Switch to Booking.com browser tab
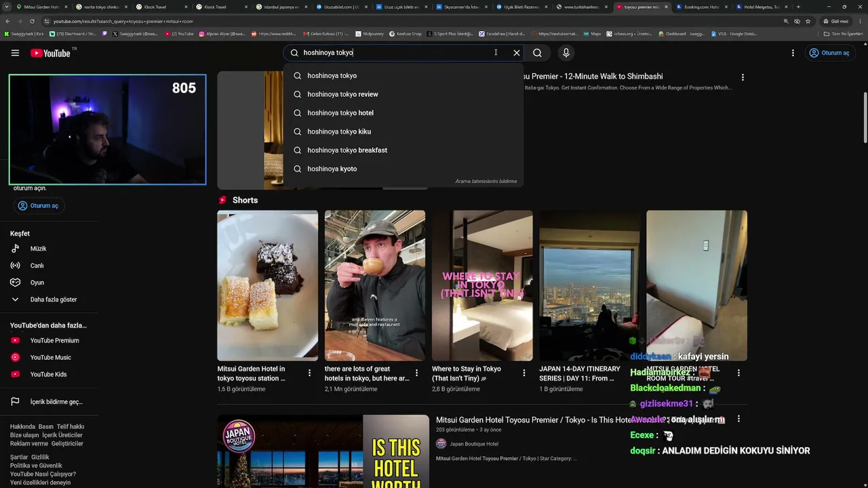 point(701,7)
